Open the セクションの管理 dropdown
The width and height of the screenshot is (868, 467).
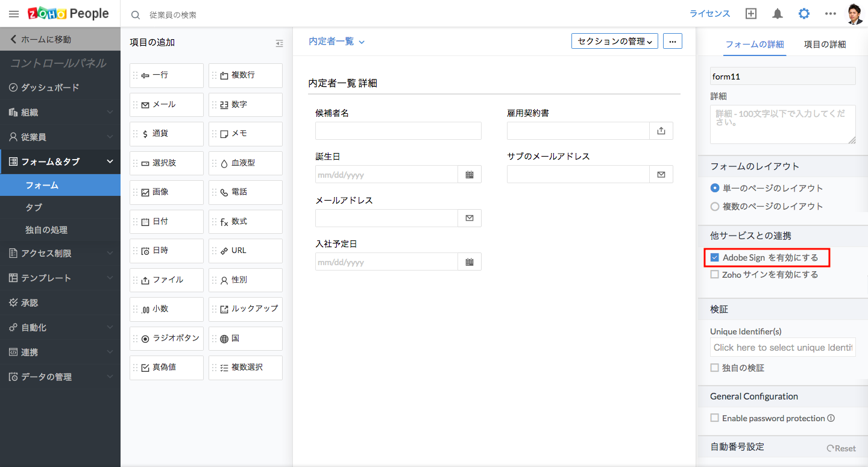pos(615,41)
